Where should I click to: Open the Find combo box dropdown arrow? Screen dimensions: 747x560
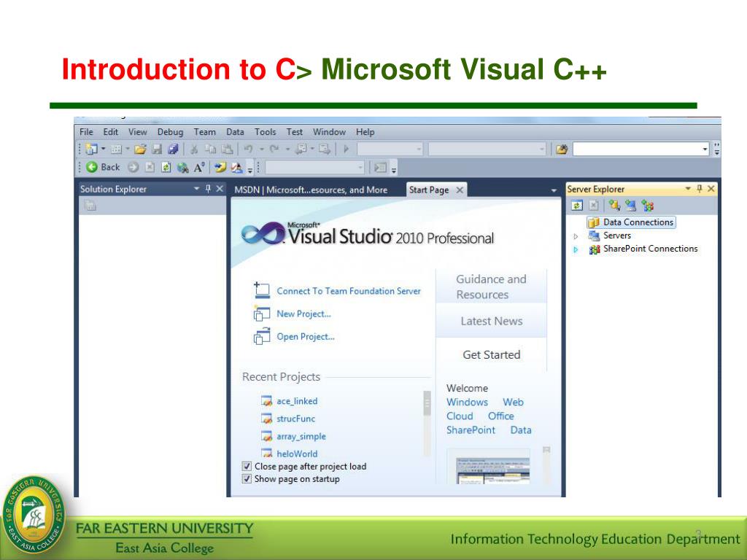(705, 149)
